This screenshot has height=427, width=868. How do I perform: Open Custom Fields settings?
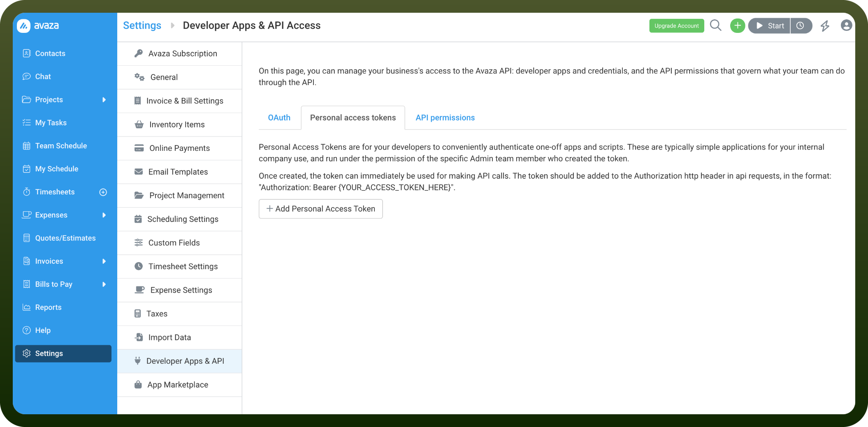pos(179,243)
